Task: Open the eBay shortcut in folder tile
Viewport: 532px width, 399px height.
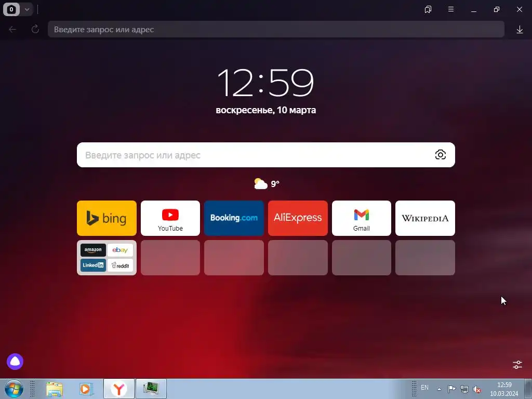Action: pyautogui.click(x=120, y=250)
